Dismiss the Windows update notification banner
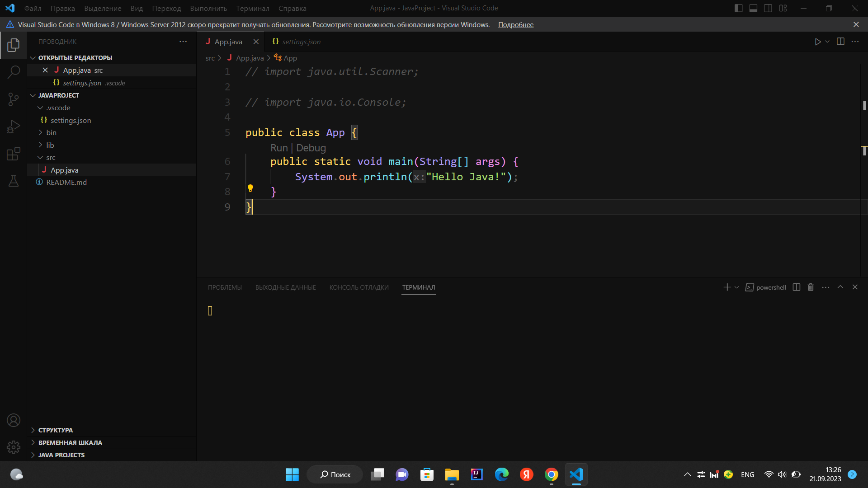 [856, 24]
